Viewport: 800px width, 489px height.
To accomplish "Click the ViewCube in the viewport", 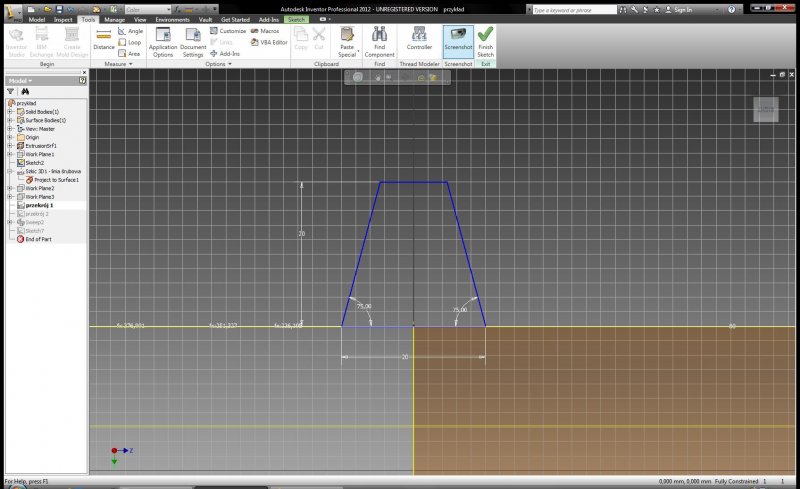I will tap(767, 109).
